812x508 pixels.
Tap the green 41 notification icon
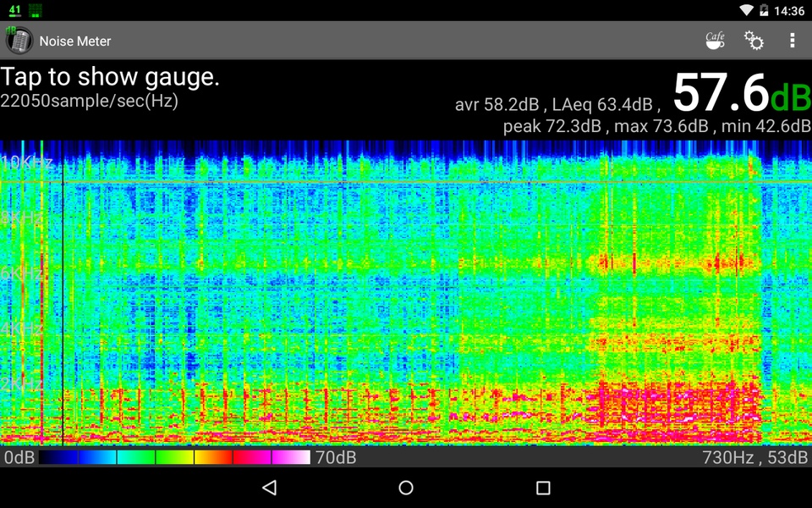tap(14, 10)
